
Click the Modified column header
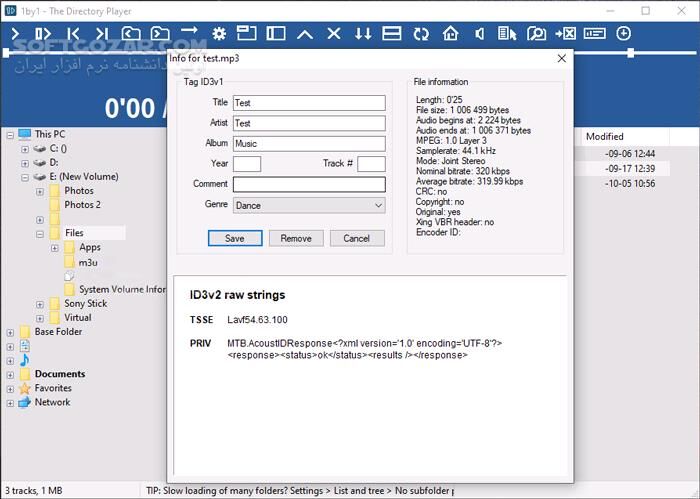point(605,137)
